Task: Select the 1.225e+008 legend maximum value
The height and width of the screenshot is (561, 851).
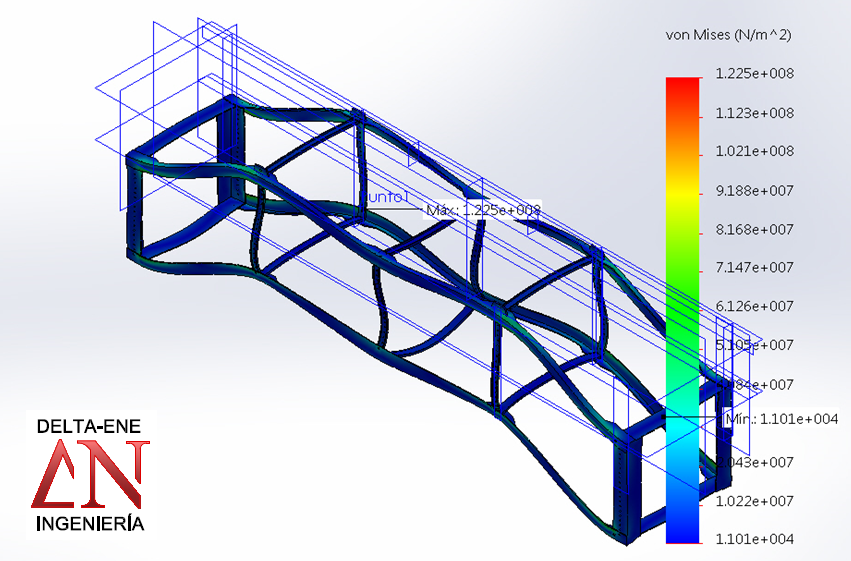Action: tap(754, 74)
